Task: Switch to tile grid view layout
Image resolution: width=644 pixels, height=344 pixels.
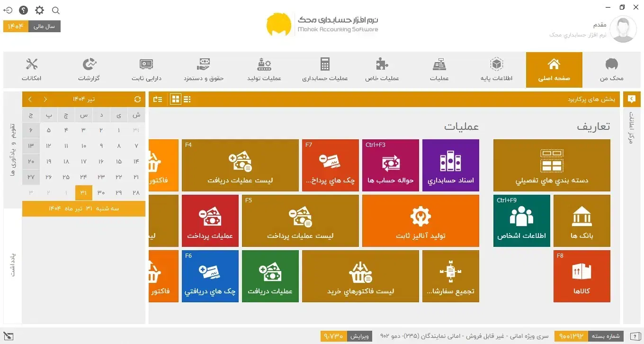Action: (x=175, y=99)
